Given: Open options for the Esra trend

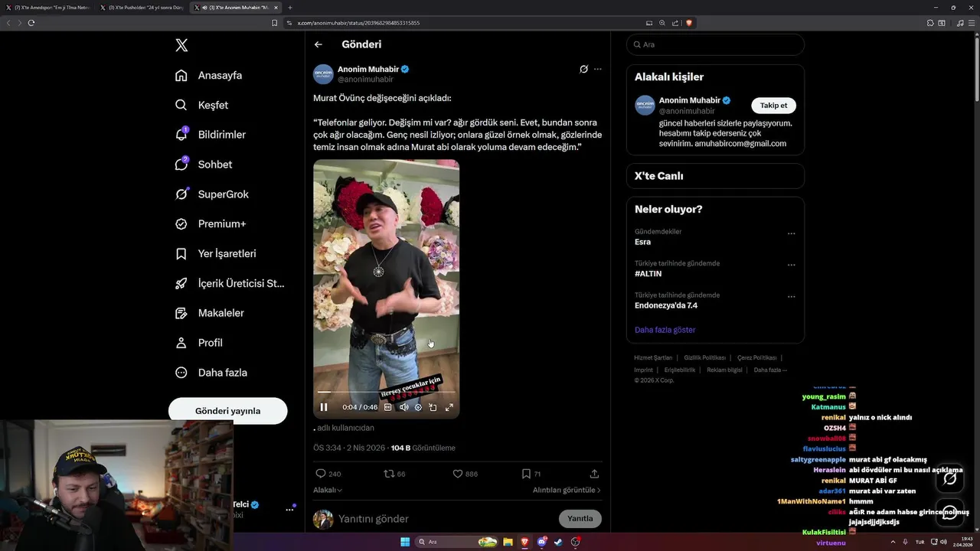Looking at the screenshot, I should pos(792,233).
